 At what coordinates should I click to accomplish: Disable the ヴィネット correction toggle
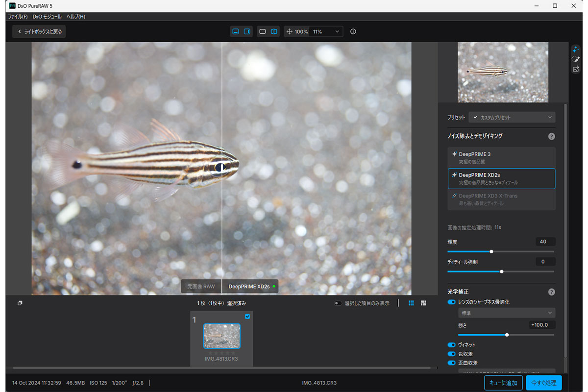451,345
